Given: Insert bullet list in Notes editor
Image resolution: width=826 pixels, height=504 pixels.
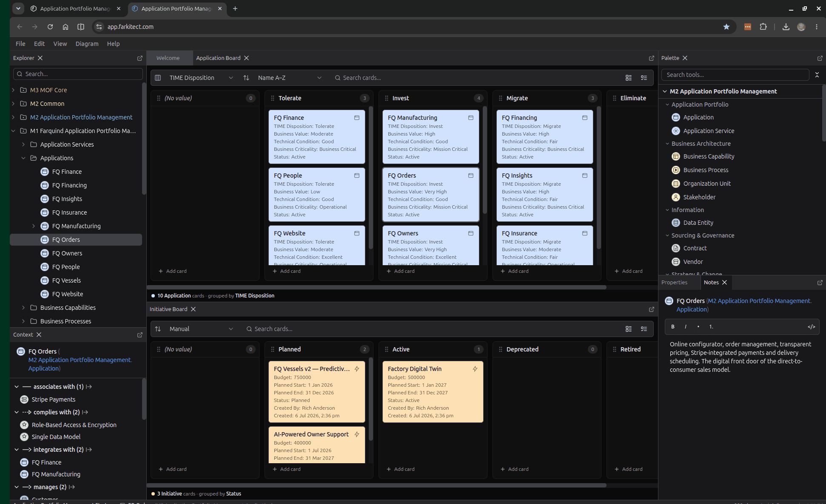Looking at the screenshot, I should (698, 327).
